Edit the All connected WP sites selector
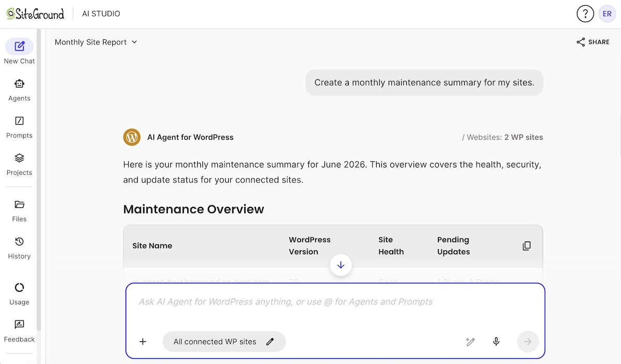The height and width of the screenshot is (364, 621). point(224,342)
